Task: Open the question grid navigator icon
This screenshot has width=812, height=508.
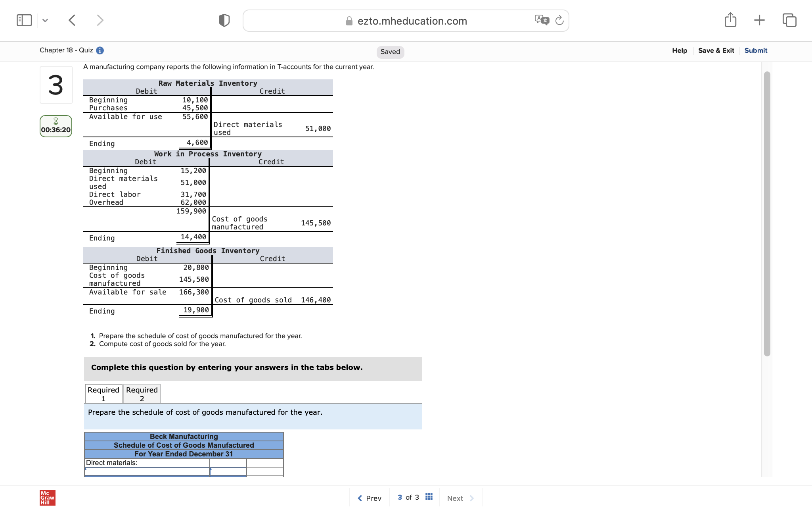Action: pyautogui.click(x=429, y=497)
